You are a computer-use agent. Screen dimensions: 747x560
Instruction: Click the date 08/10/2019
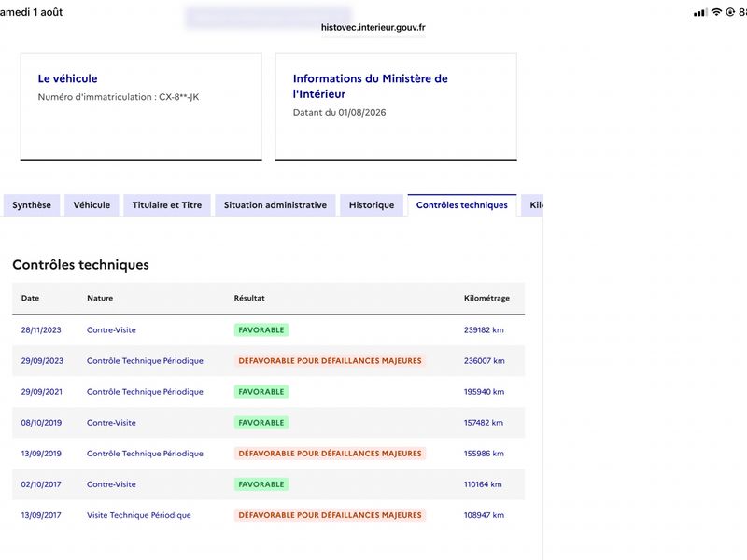tap(41, 423)
